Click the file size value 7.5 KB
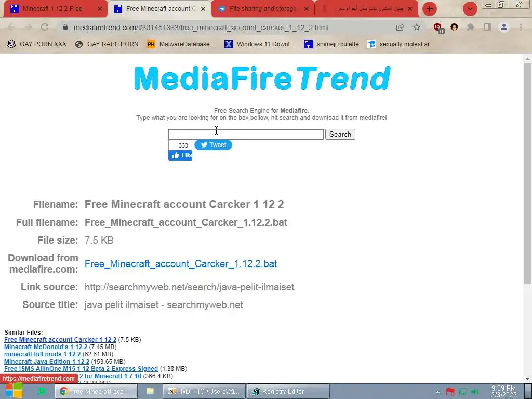The width and height of the screenshot is (532, 399). (99, 240)
